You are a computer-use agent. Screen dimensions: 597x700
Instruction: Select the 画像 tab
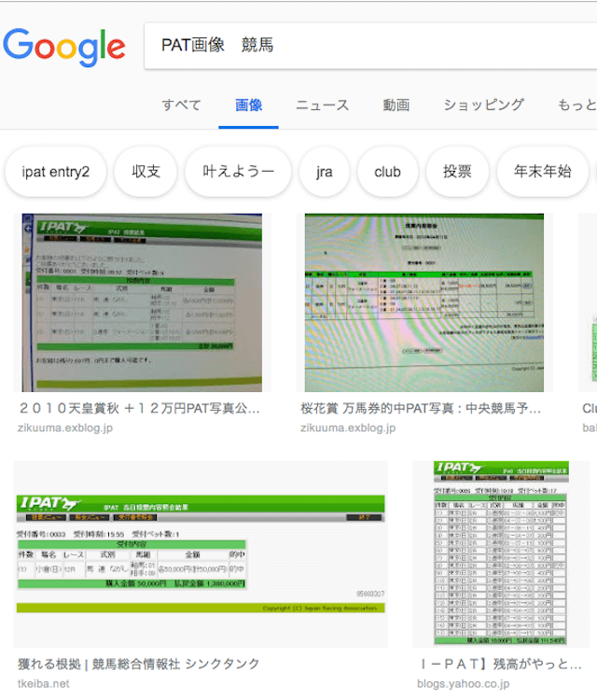click(x=248, y=105)
